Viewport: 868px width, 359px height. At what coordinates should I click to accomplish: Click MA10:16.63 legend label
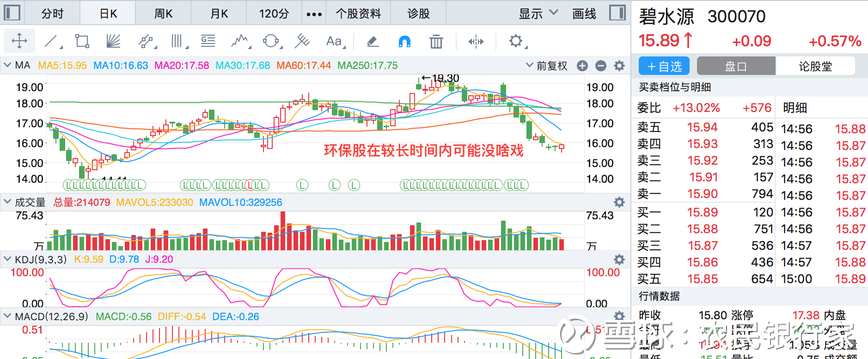tap(121, 66)
